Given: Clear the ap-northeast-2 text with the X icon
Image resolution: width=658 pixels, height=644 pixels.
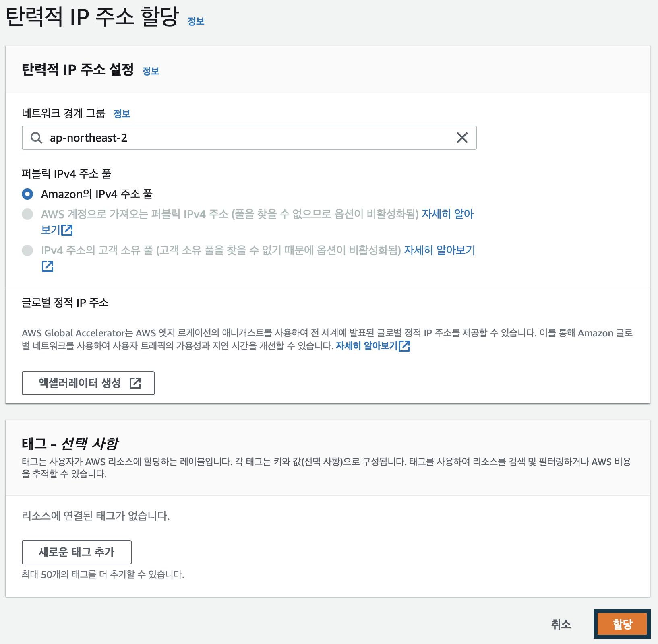Looking at the screenshot, I should coord(462,138).
